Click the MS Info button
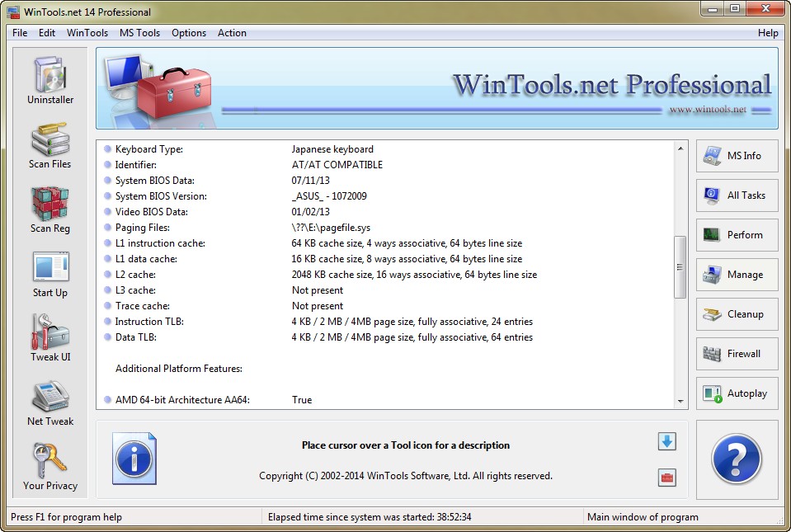 click(x=737, y=156)
